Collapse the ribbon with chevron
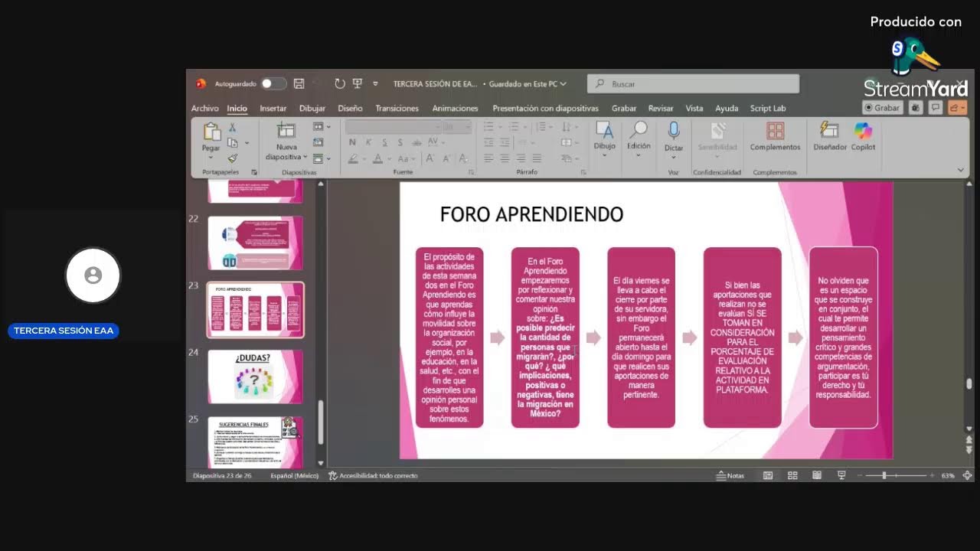The image size is (980, 551). [x=961, y=170]
